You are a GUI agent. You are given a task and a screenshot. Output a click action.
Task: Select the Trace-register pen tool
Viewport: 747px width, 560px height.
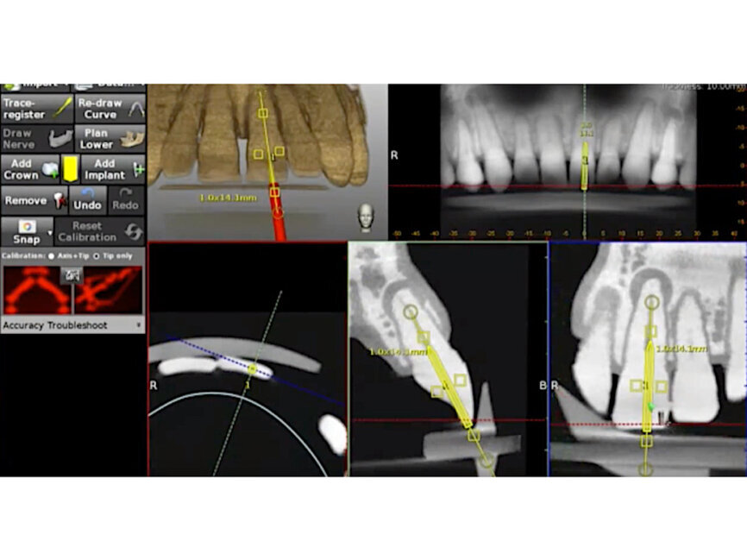63,107
